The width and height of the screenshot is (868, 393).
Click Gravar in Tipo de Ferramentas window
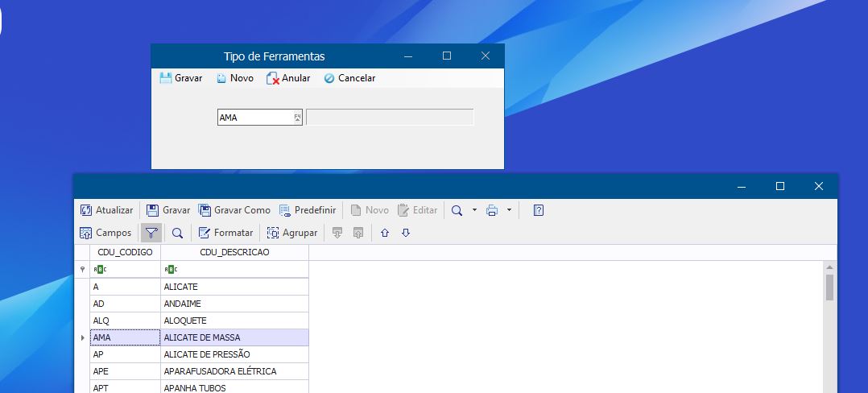click(x=181, y=78)
